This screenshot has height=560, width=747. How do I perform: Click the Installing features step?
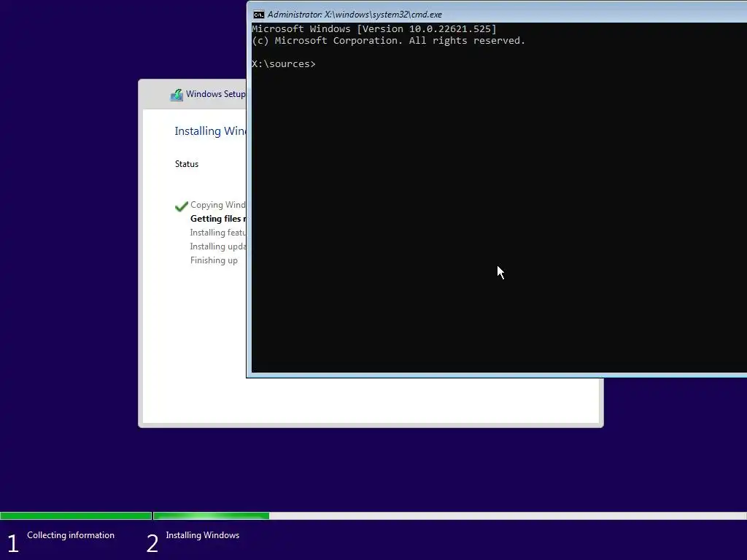[217, 233]
